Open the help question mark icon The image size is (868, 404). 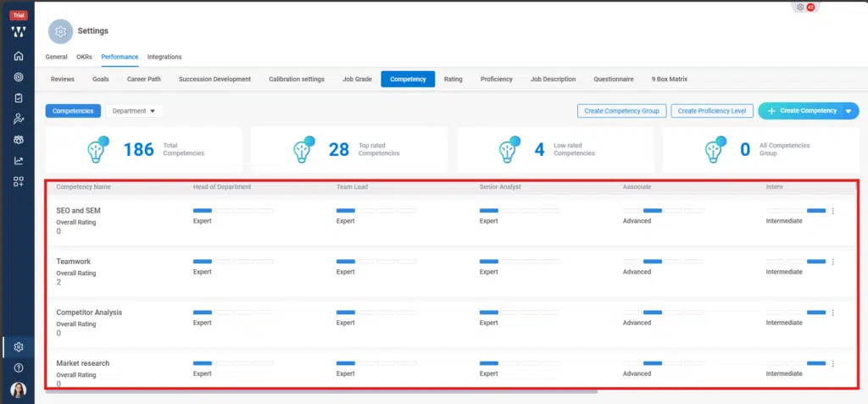pos(18,368)
